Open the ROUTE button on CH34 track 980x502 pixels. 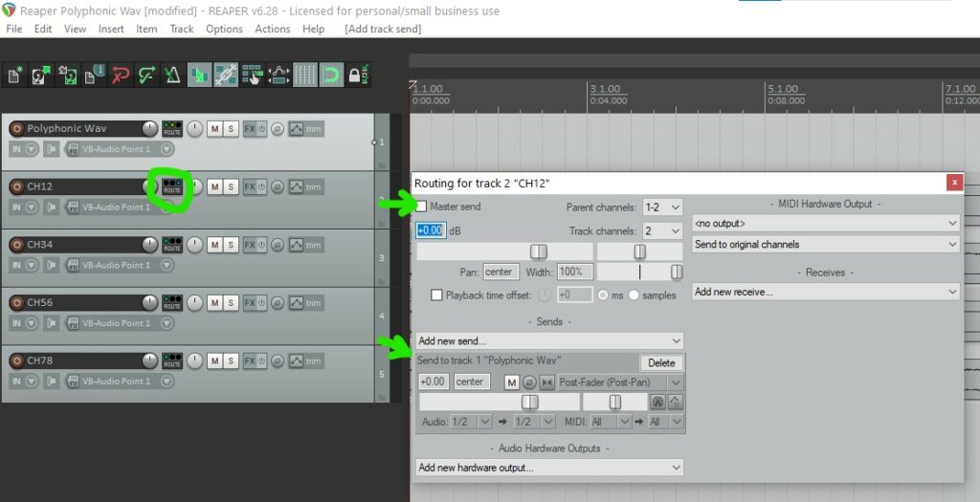coord(172,245)
